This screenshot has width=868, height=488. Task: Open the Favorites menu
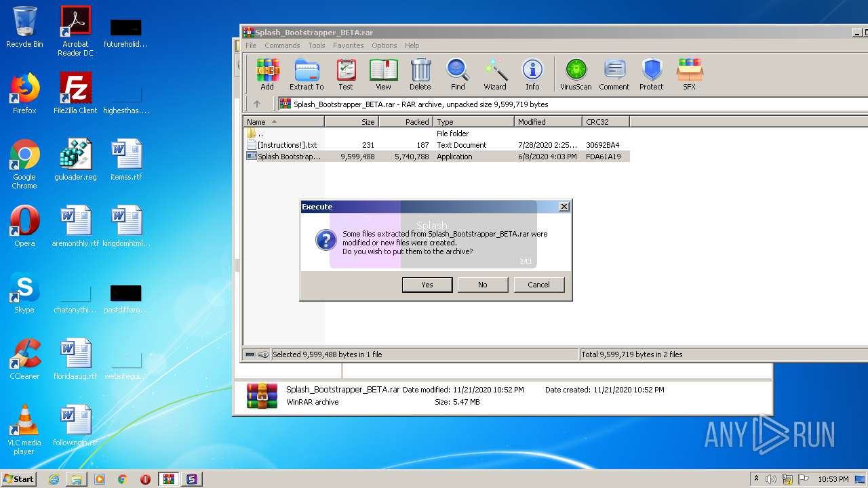(348, 45)
